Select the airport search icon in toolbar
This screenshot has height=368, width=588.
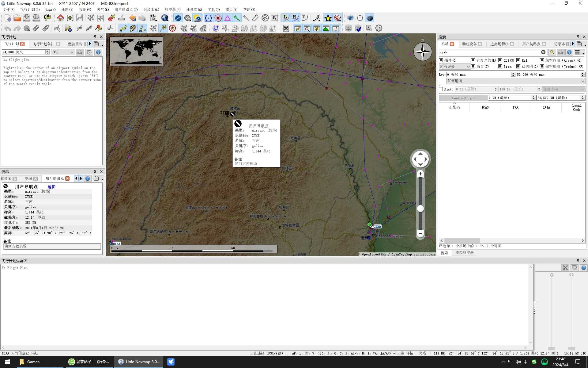[x=307, y=28]
